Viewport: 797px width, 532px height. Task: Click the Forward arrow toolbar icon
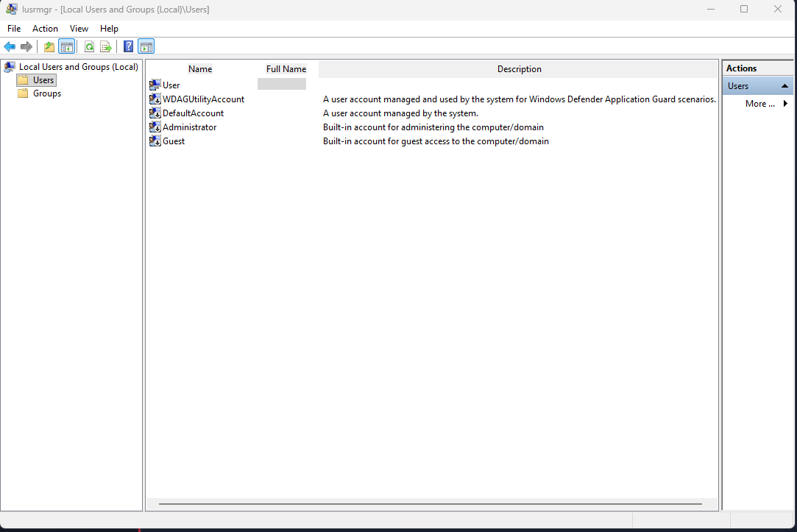(26, 47)
